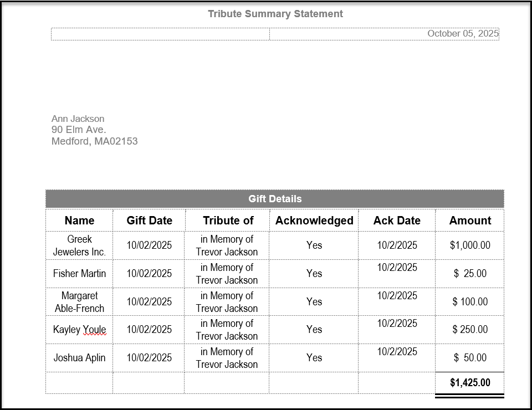The image size is (532, 410).
Task: Click the Kayley Youle name cell
Action: (79, 330)
